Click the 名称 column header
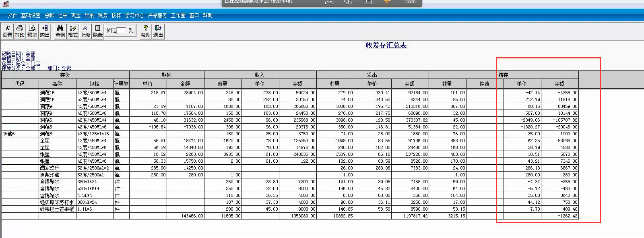The image size is (644, 238). tap(57, 84)
